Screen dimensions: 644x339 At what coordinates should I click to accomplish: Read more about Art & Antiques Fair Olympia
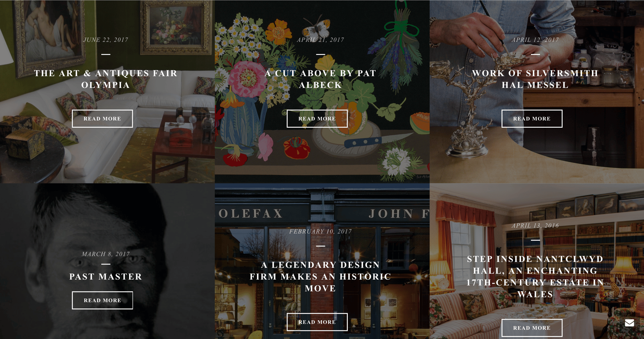tap(102, 119)
